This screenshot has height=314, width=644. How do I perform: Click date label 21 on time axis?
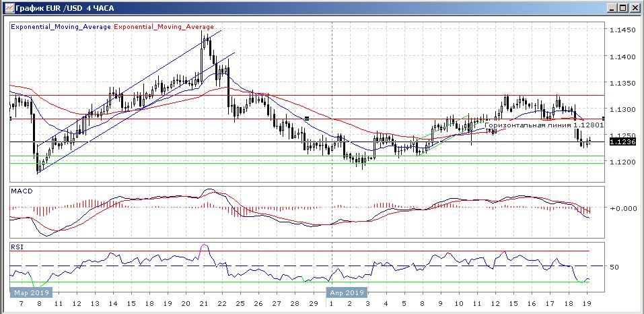pos(204,304)
